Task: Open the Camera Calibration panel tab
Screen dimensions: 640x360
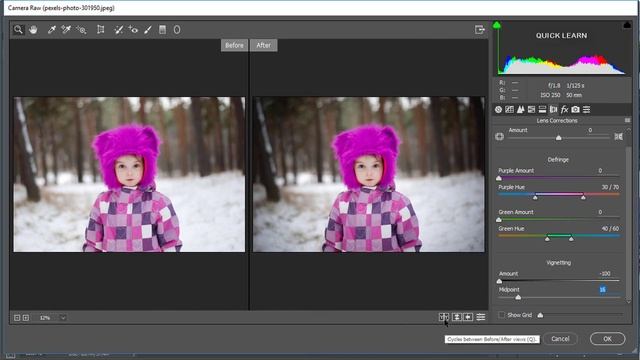Action: click(x=576, y=109)
